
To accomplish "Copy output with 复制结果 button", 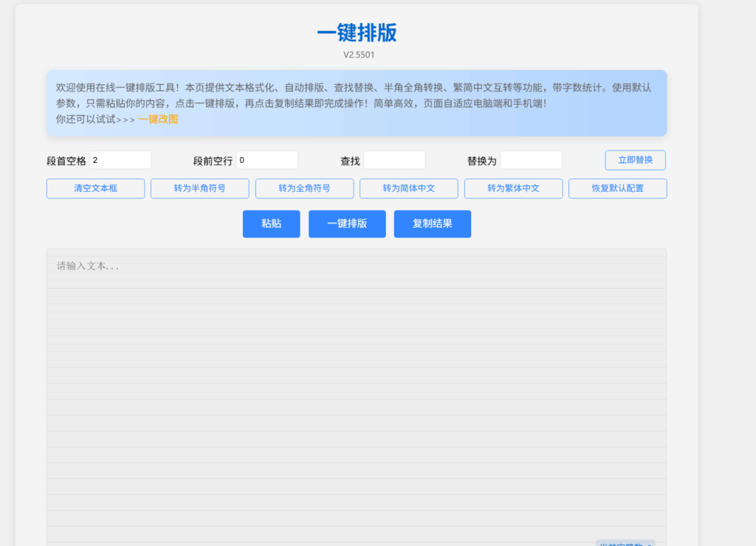I will click(x=433, y=224).
